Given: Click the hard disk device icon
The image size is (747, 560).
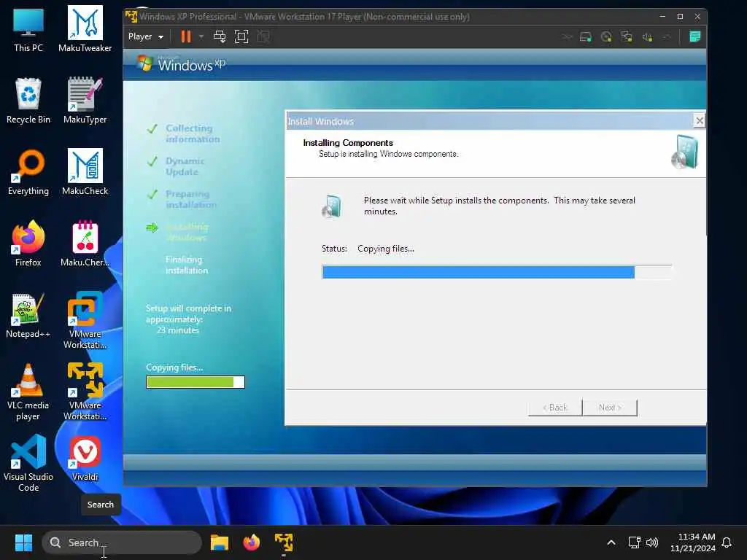Looking at the screenshot, I should (x=586, y=36).
